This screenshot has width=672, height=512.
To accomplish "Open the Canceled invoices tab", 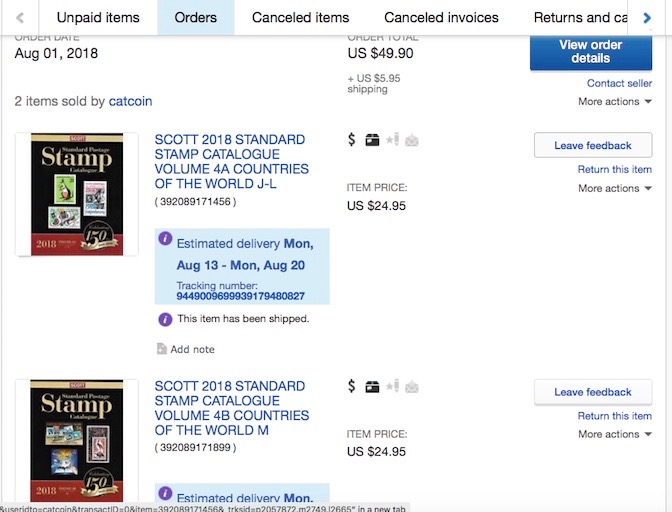I will click(441, 18).
